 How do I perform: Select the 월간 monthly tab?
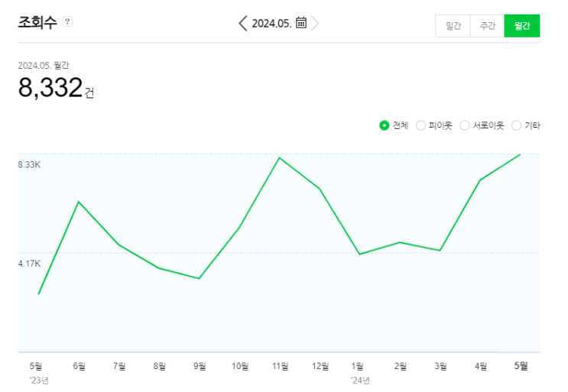pyautogui.click(x=521, y=26)
